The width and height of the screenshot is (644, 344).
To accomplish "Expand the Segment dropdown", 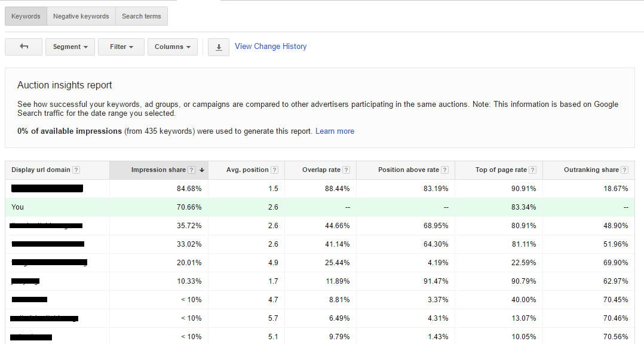I will pyautogui.click(x=70, y=47).
